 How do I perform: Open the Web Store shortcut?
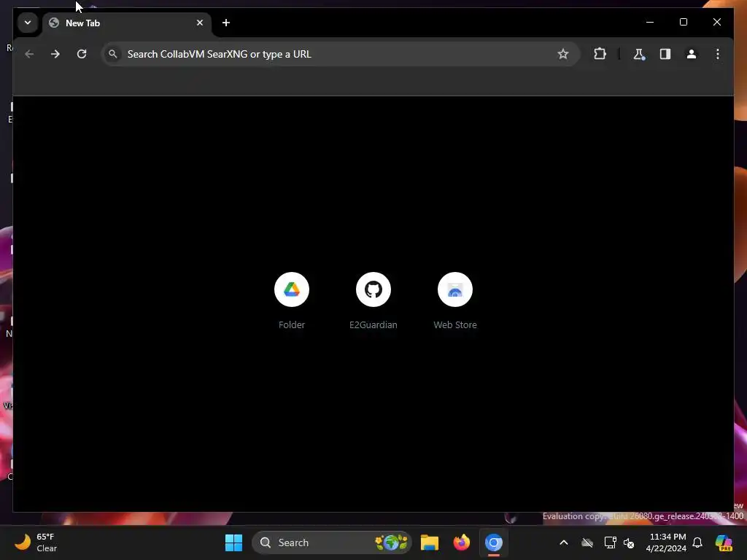pyautogui.click(x=455, y=289)
